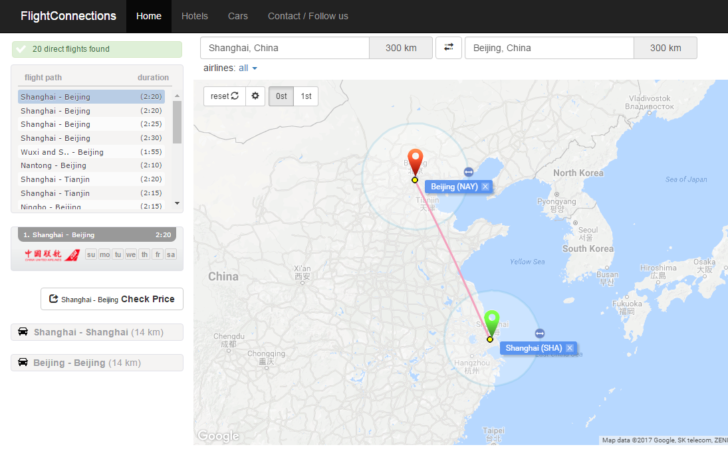Viewport: 728px width, 459px height.
Task: Click the Check Price share icon
Action: pos(53,298)
